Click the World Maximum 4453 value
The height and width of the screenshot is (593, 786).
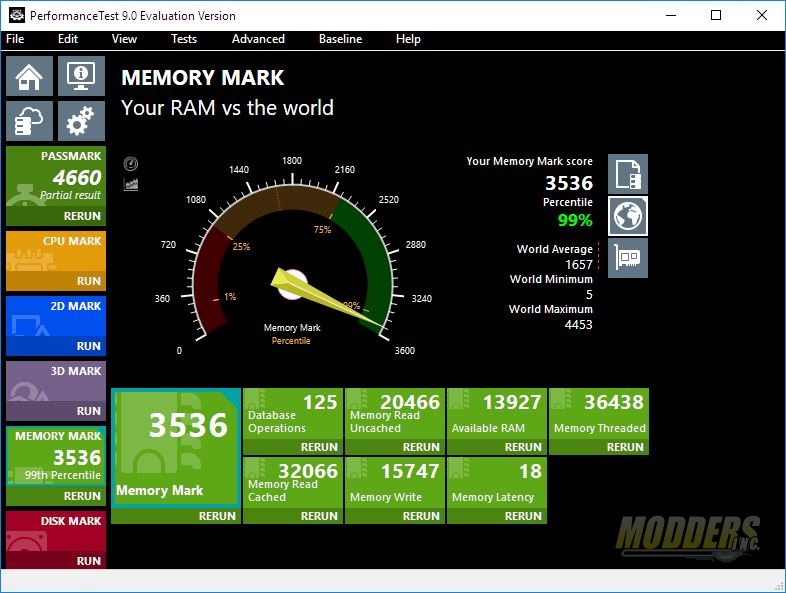pyautogui.click(x=578, y=325)
